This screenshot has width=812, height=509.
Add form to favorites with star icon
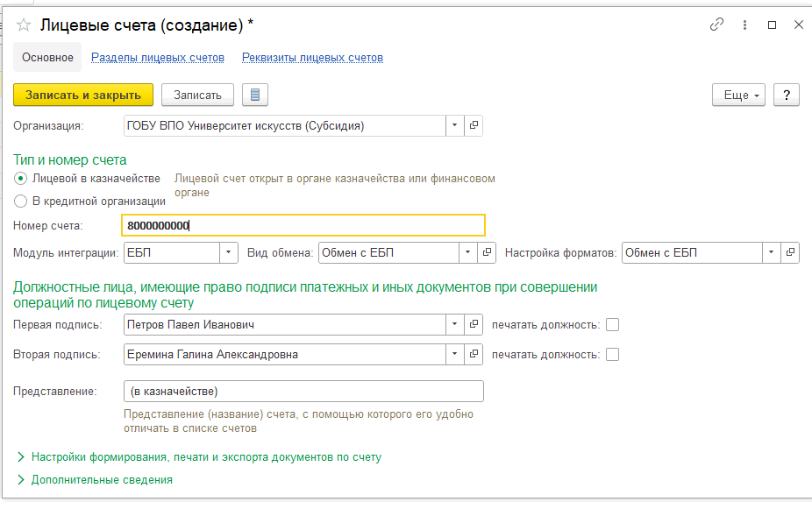(24, 25)
